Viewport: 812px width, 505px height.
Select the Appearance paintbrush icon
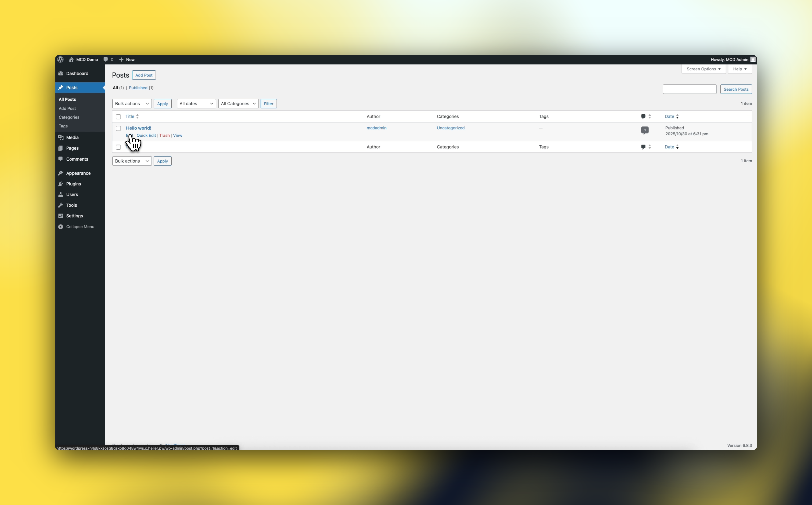61,173
